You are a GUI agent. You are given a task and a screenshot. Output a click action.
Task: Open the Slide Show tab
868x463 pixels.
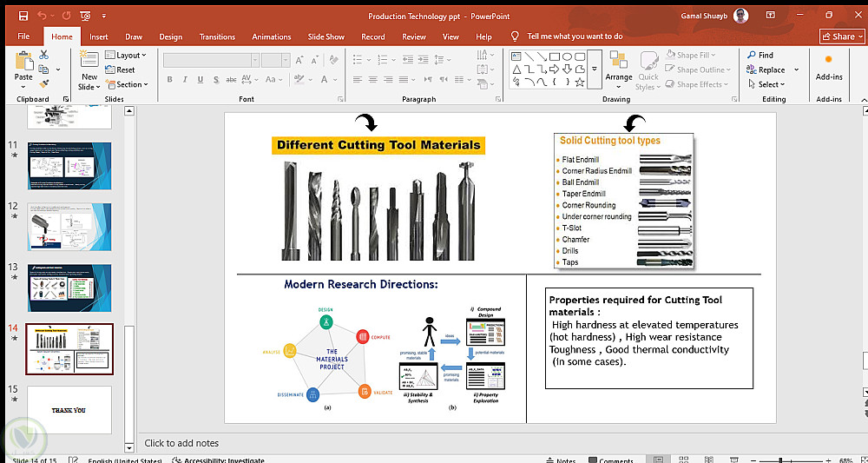click(325, 36)
